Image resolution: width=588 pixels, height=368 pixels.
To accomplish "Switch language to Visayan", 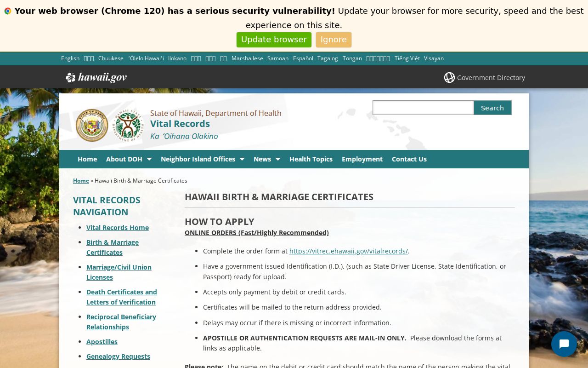I will coord(434,58).
